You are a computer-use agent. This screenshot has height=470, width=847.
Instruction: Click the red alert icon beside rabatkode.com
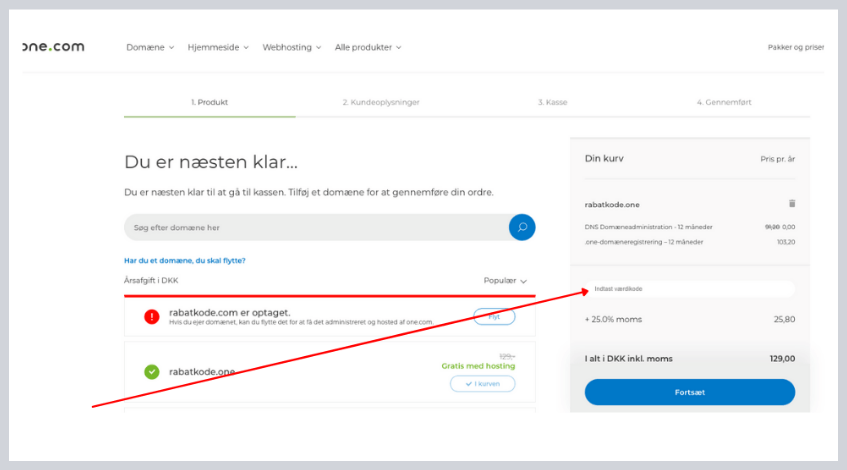coord(152,316)
